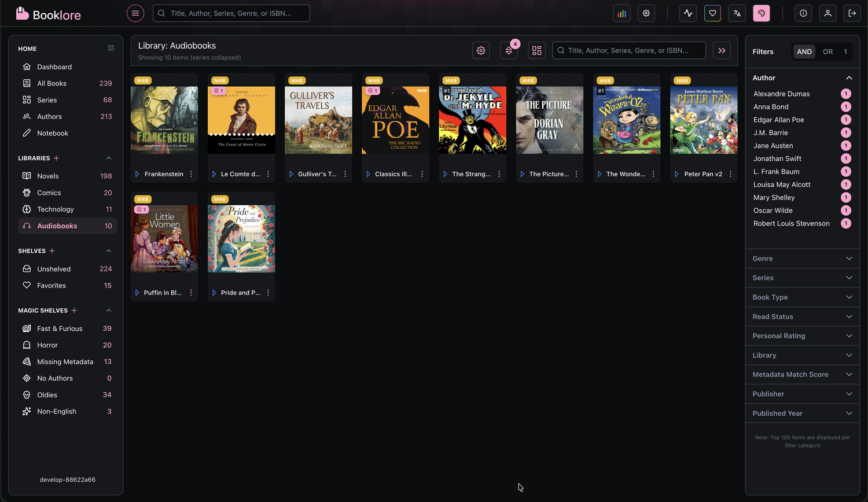Viewport: 868px width, 502px height.
Task: Open the library statistics chart icon
Action: (621, 13)
